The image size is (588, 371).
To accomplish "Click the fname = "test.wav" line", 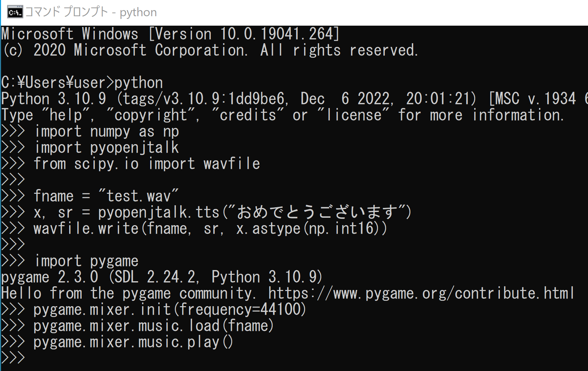I will pyautogui.click(x=90, y=196).
